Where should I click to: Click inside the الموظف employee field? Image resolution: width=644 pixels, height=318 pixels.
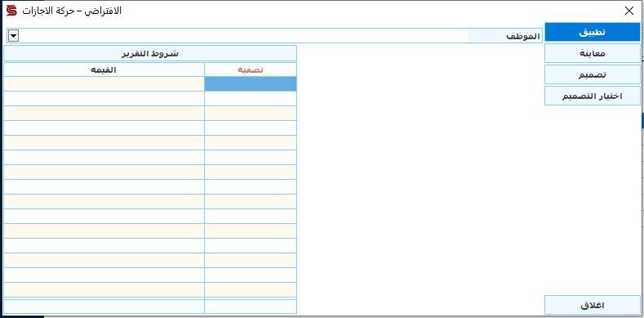(242, 36)
